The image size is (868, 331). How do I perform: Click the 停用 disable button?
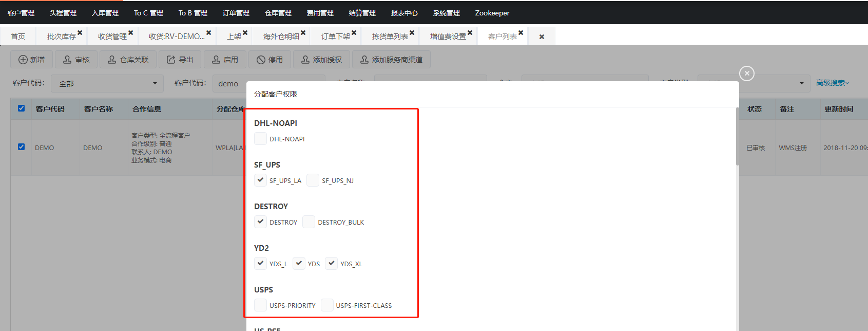pyautogui.click(x=269, y=60)
